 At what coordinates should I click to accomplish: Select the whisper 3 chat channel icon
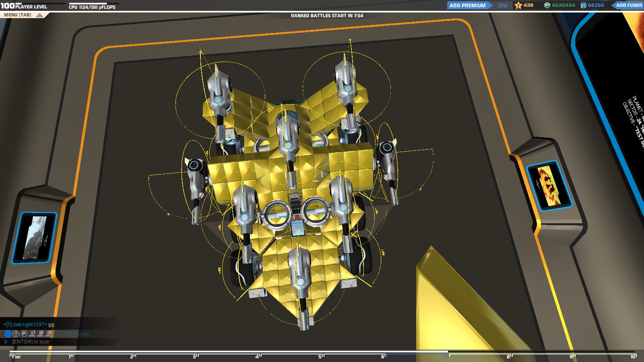click(48, 334)
